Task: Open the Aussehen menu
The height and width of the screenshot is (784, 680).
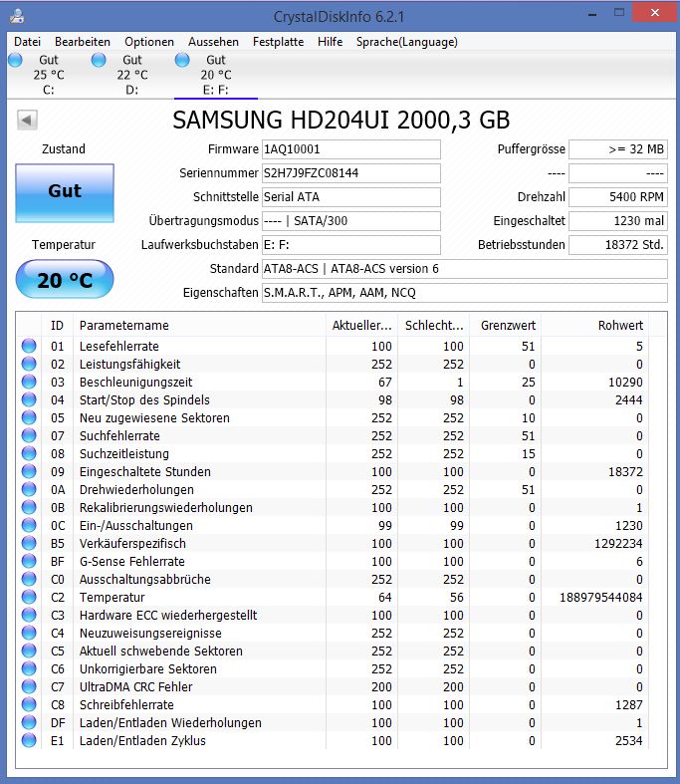Action: [x=213, y=42]
